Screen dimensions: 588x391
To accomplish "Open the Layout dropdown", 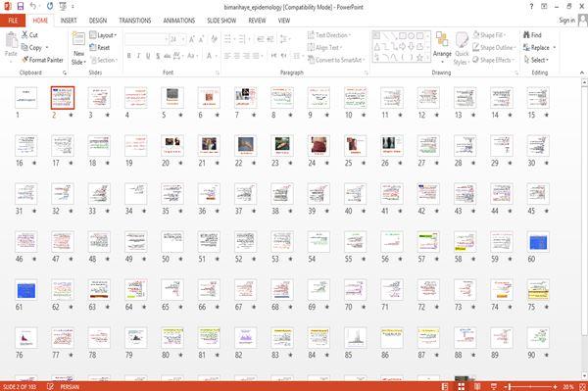I will (x=103, y=35).
